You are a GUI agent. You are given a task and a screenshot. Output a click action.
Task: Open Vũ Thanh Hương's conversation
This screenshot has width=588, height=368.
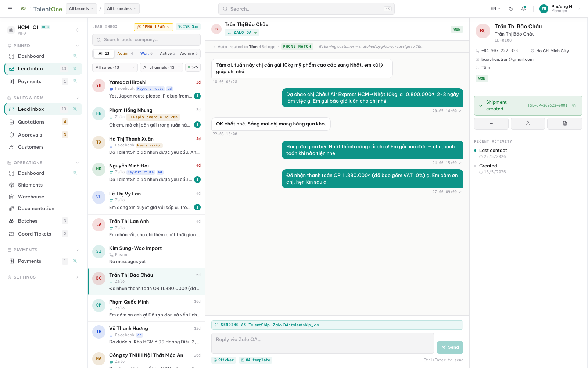[x=146, y=335]
